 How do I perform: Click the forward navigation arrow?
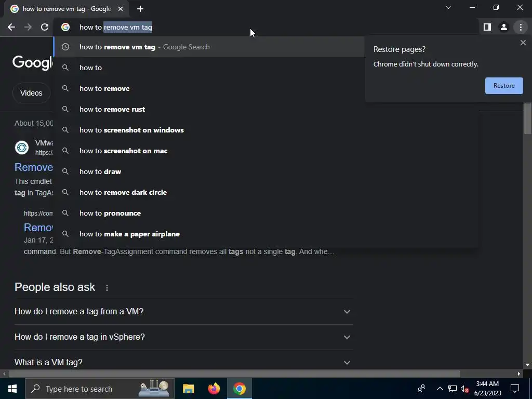coord(28,27)
